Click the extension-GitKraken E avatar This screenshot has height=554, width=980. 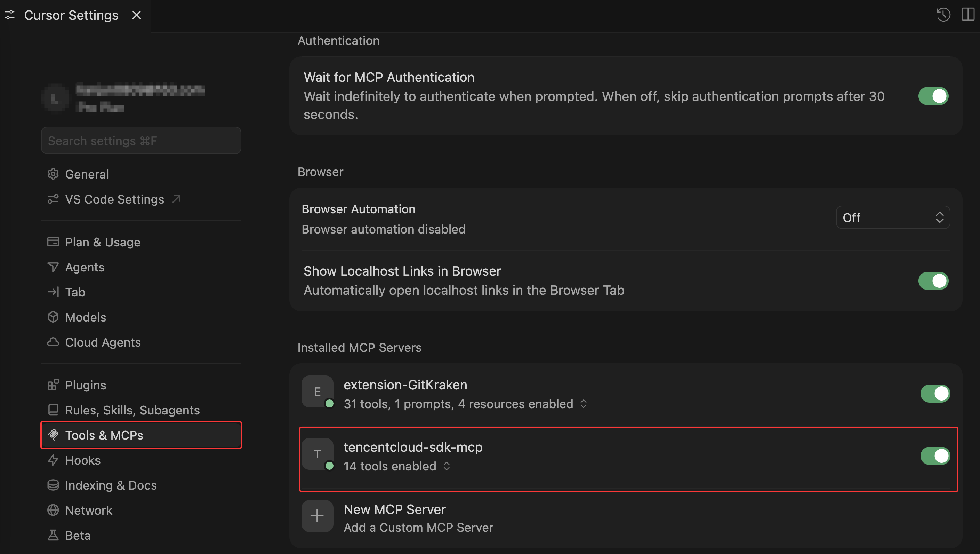tap(317, 392)
